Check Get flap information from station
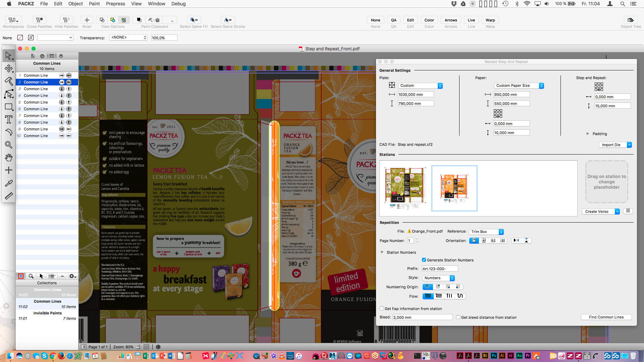This screenshot has width=644, height=362. pos(382,309)
